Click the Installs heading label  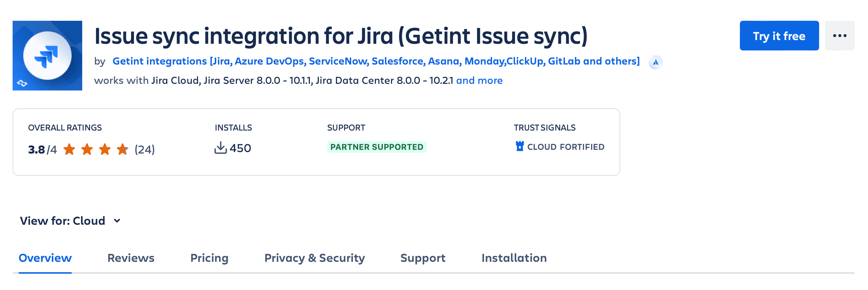click(x=233, y=128)
